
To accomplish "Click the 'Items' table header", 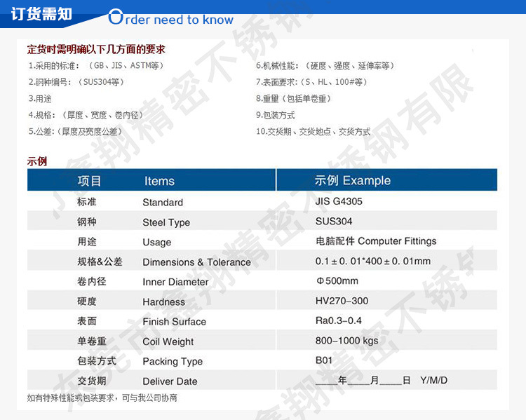I will (x=159, y=181).
